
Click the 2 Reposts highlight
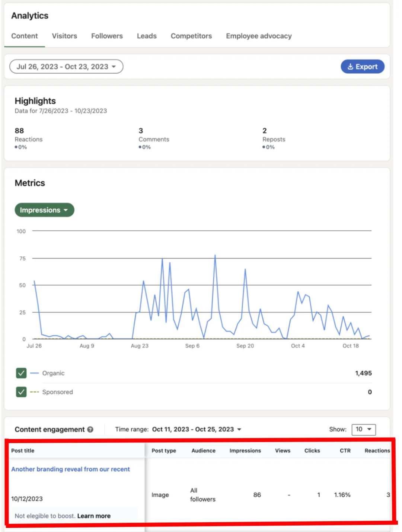point(274,138)
